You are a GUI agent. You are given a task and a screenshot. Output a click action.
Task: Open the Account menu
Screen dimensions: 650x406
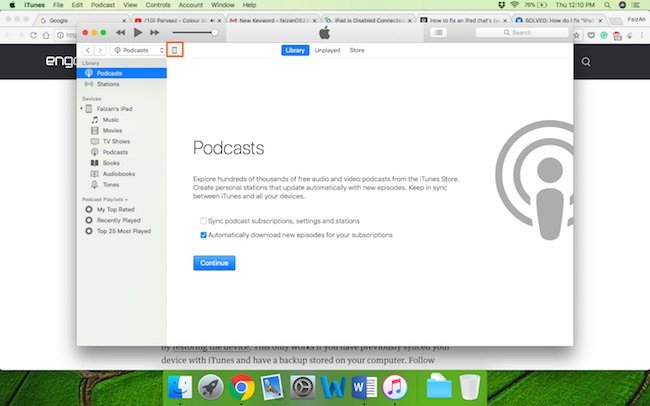click(x=191, y=5)
